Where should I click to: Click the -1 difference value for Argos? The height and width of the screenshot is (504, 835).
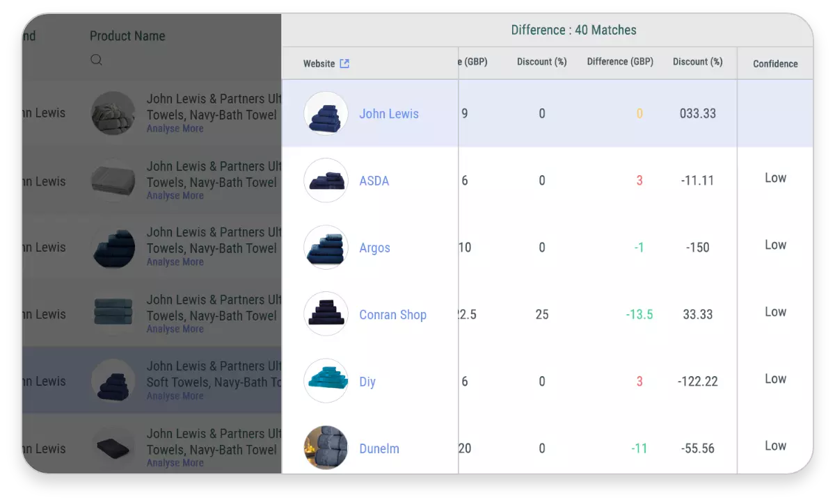coord(639,247)
